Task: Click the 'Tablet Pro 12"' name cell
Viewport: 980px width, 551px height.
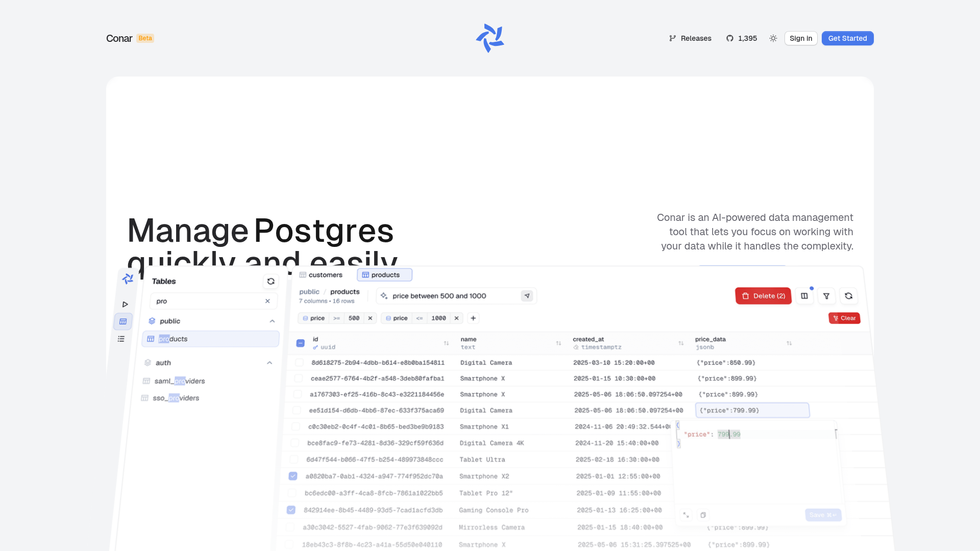Action: [x=485, y=493]
